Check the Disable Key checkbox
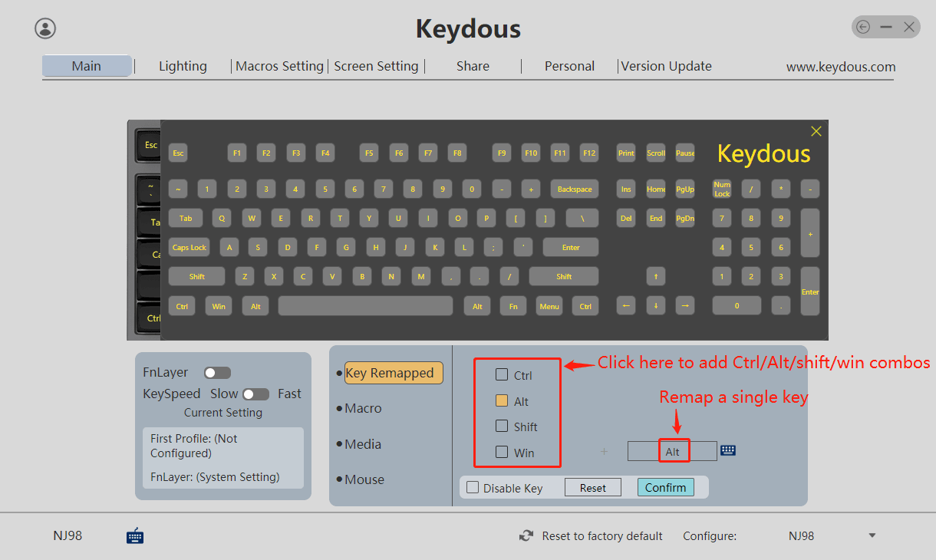This screenshot has width=936, height=560. point(473,488)
